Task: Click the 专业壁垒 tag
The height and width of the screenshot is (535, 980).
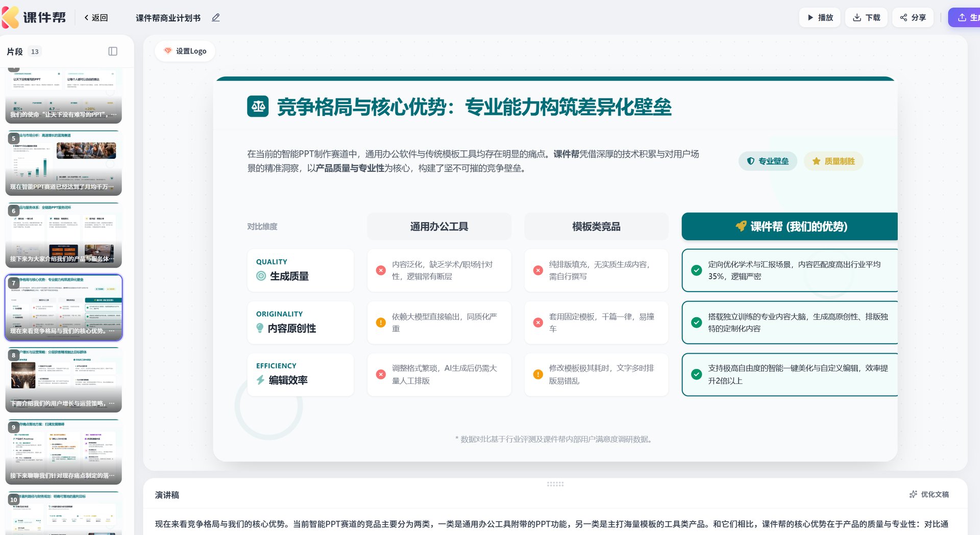Action: pyautogui.click(x=768, y=161)
